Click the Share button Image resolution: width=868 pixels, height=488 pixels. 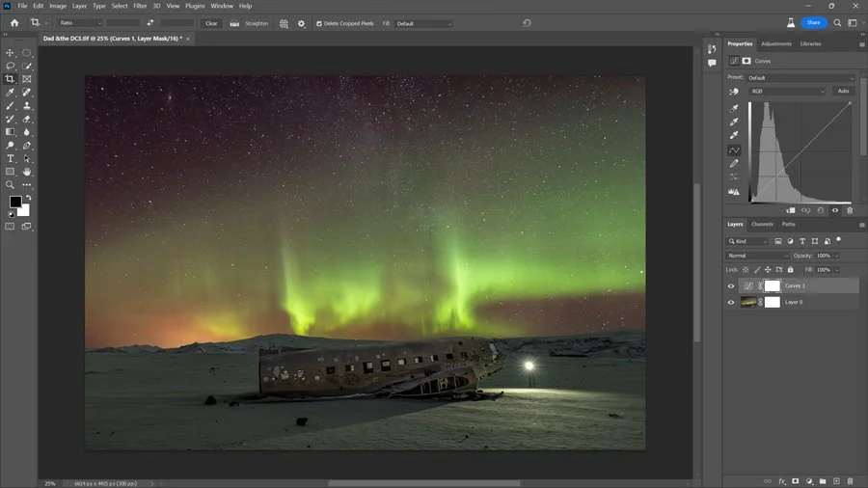click(813, 22)
